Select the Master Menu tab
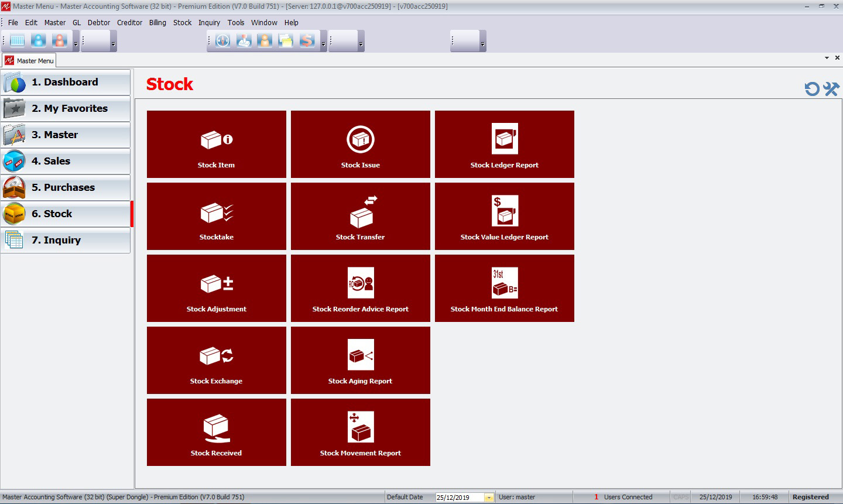Viewport: 843px width, 504px height. point(29,60)
